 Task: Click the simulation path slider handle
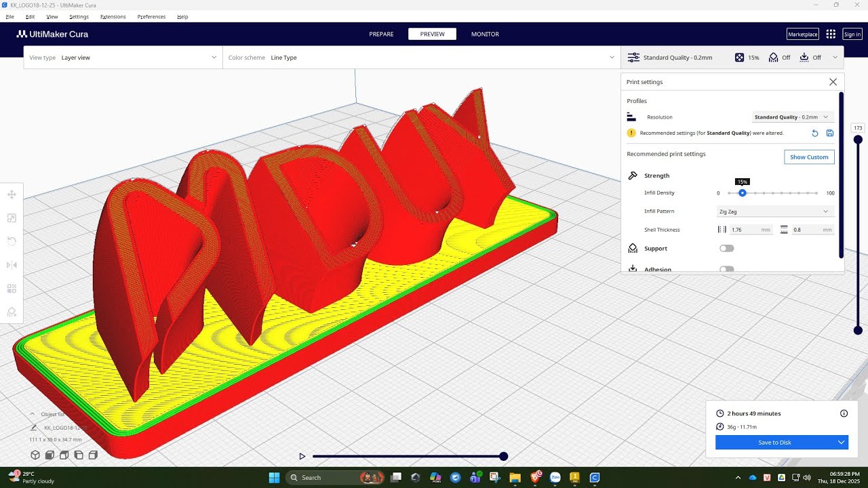click(504, 457)
